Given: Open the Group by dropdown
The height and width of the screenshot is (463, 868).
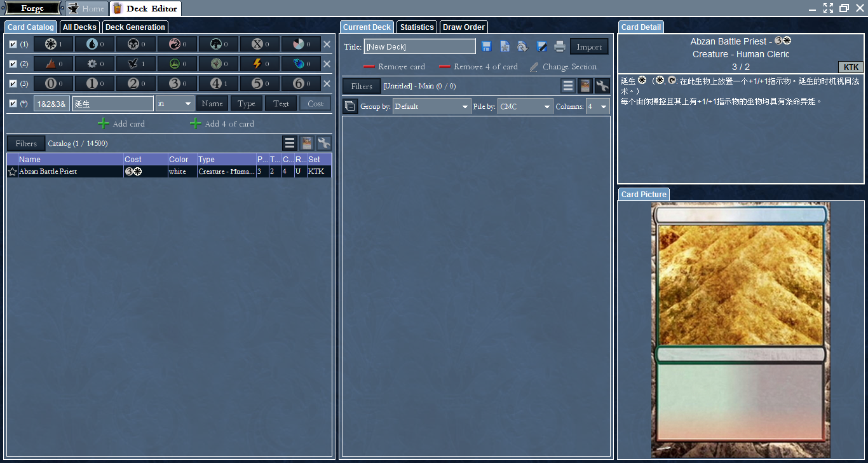Looking at the screenshot, I should 431,107.
